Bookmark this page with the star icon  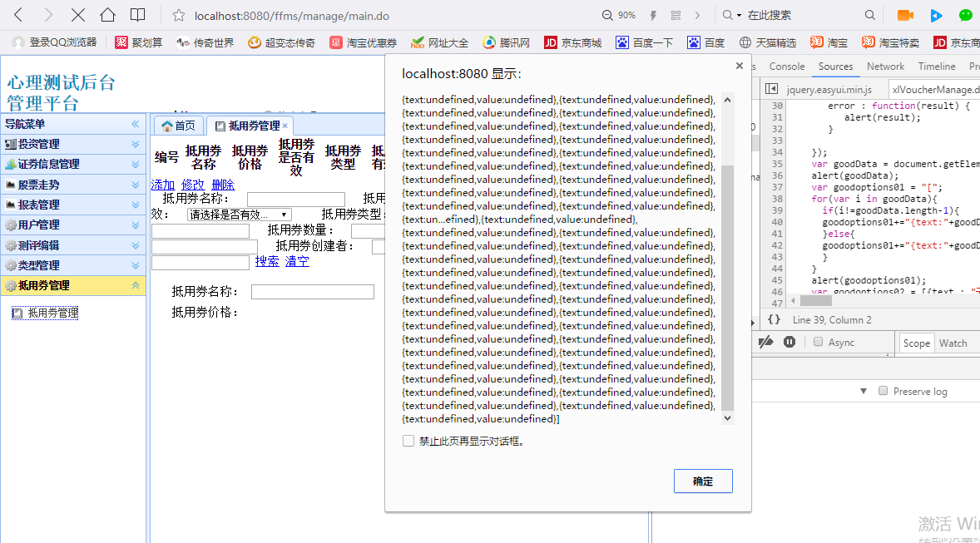pos(179,16)
